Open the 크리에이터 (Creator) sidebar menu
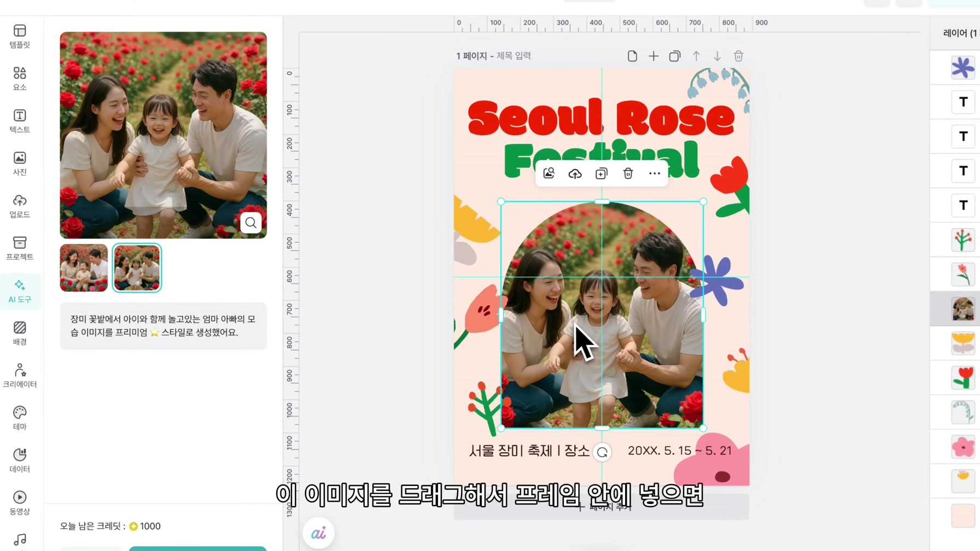The width and height of the screenshot is (980, 551). coord(20,375)
